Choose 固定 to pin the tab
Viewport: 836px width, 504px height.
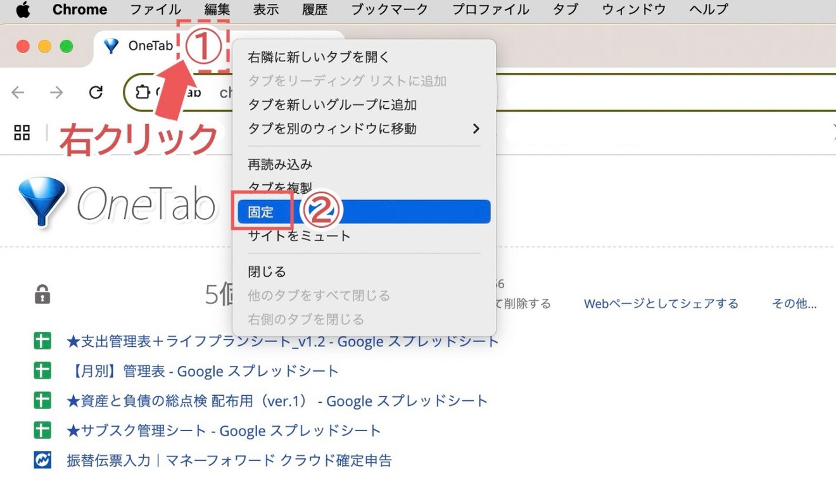pos(364,211)
